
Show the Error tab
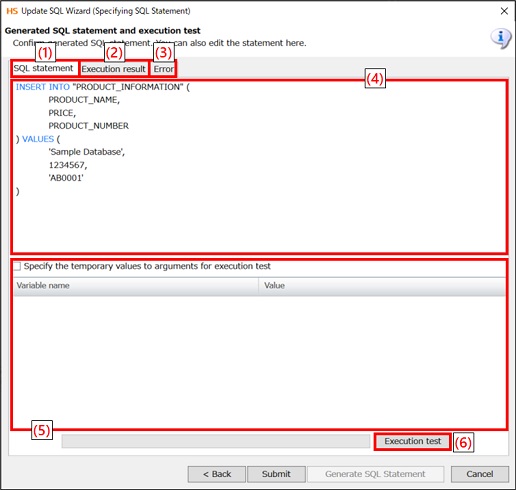(163, 69)
